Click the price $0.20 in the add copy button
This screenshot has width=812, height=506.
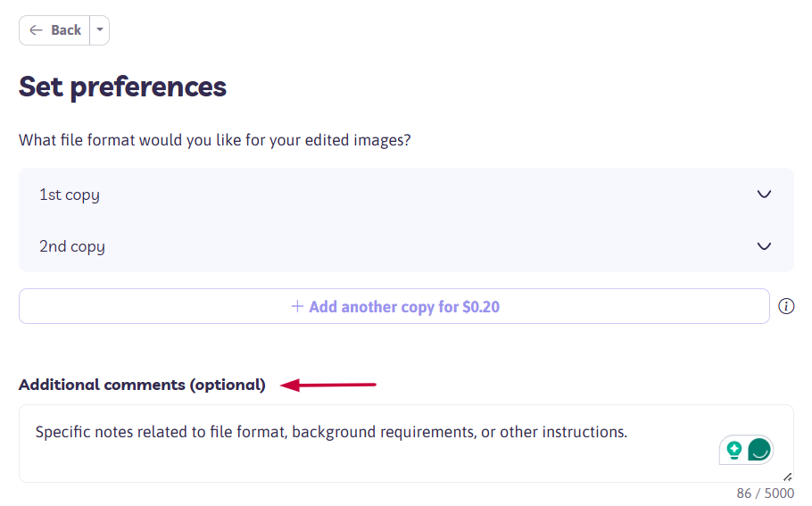pos(481,307)
